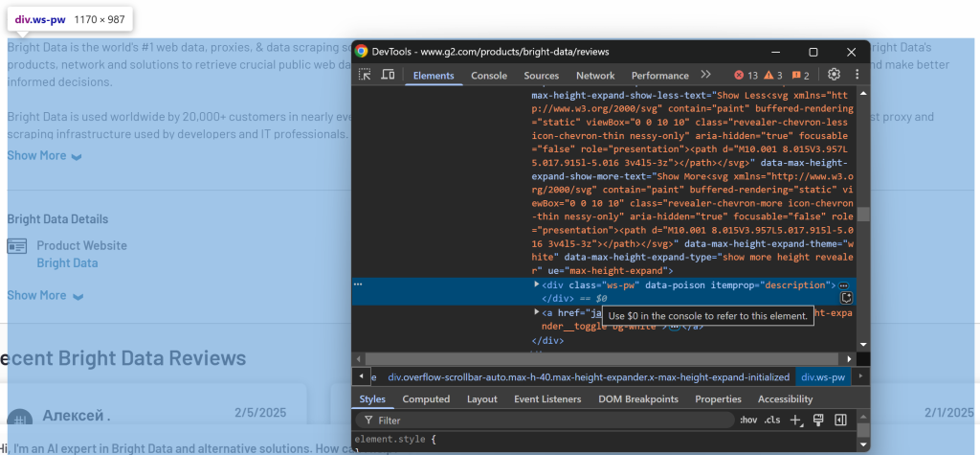Toggle the device toolbar icon
Screen dimensions: 980x455
(x=388, y=75)
